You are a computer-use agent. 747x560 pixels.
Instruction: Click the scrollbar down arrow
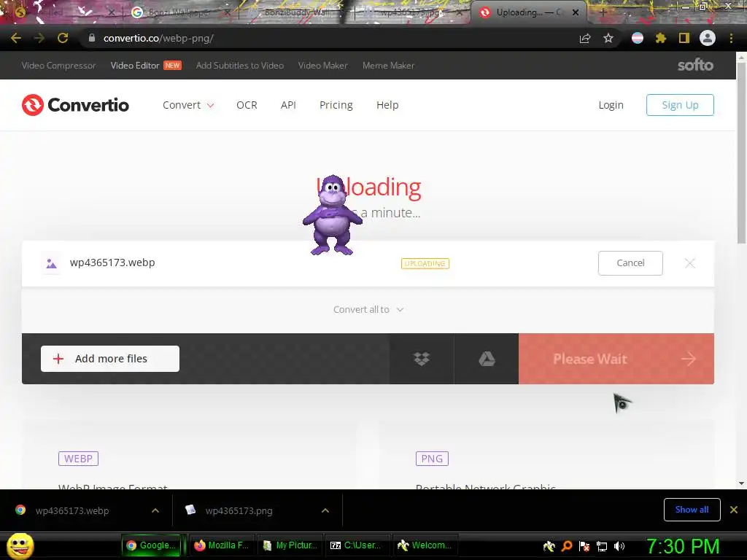pyautogui.click(x=741, y=483)
